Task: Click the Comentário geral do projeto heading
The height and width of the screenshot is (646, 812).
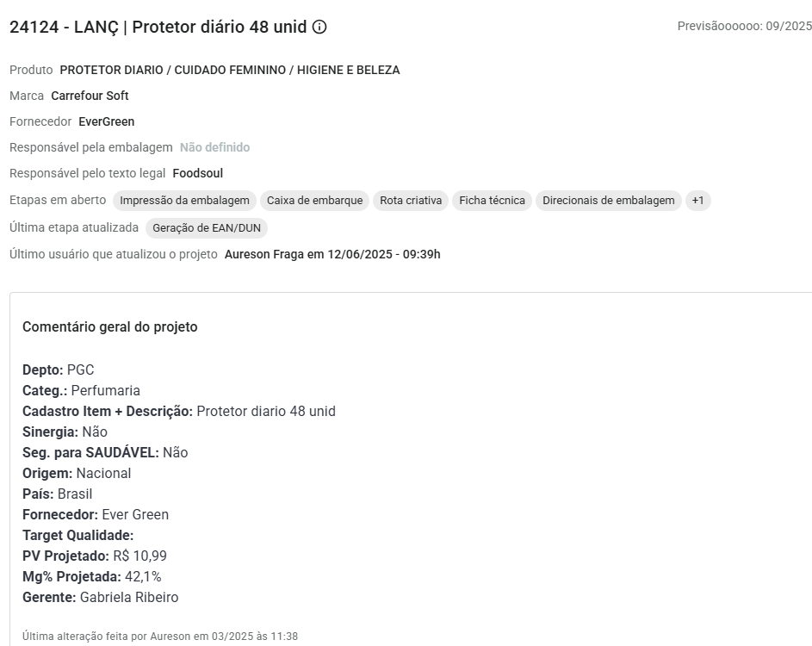Action: coord(109,327)
